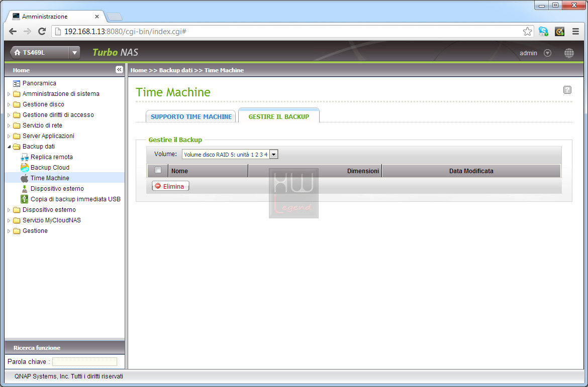Click in the Parola chiave search field

[x=84, y=362]
